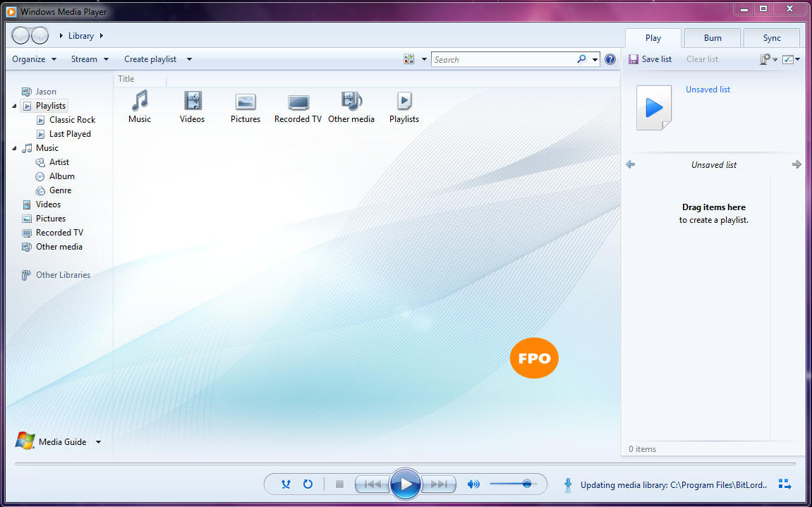This screenshot has height=507, width=812.
Task: Select Genre under Music in the tree
Action: 54,190
